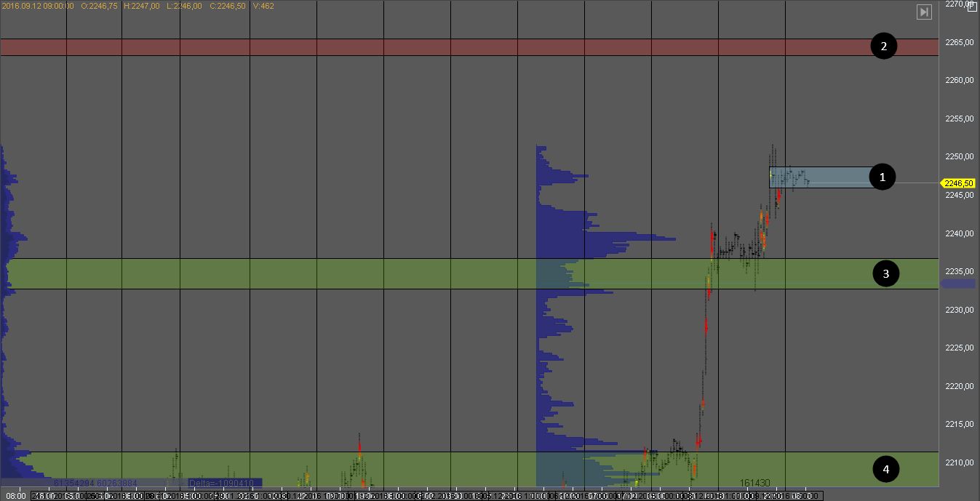The height and width of the screenshot is (501, 980).
Task: Select the green support zone near 2235
Action: [x=437, y=273]
